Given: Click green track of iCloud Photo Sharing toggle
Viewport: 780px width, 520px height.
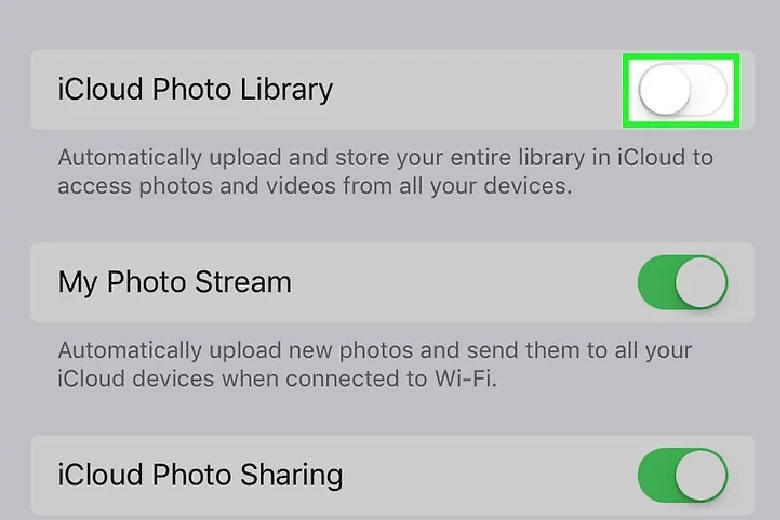Looking at the screenshot, I should 656,475.
